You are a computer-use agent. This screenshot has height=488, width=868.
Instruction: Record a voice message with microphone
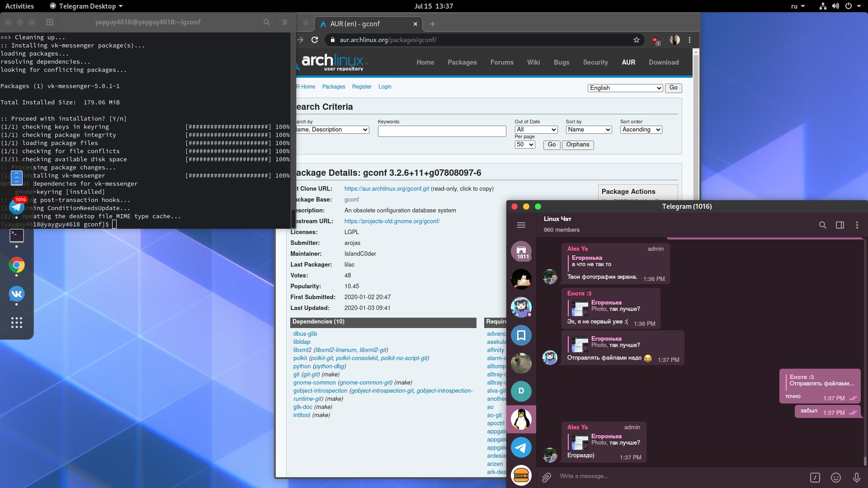(x=857, y=478)
